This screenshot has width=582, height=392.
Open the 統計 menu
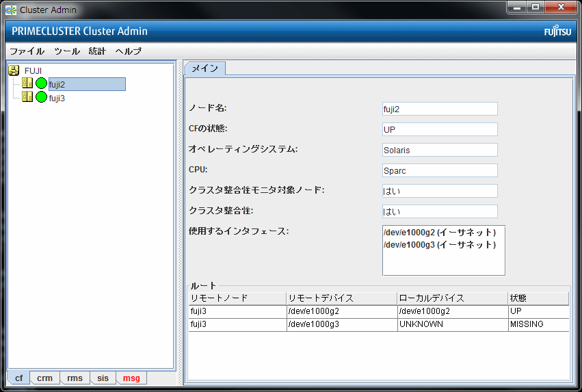(97, 51)
